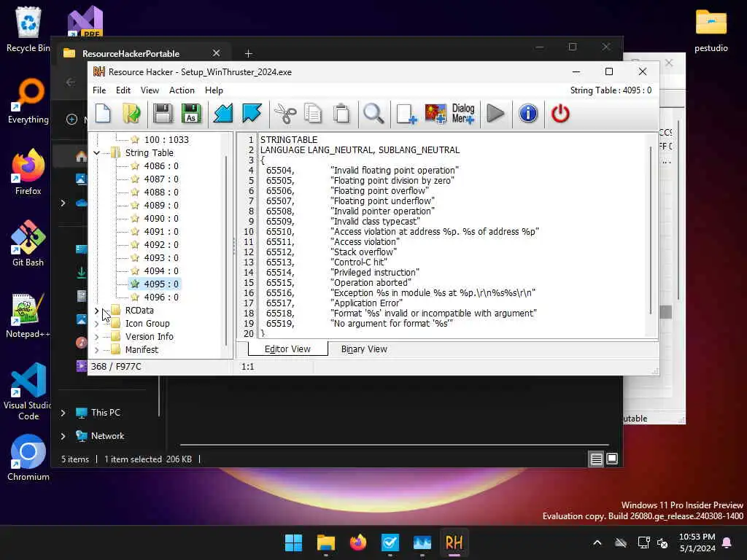Expand This PC in Explorer sidebar
The width and height of the screenshot is (747, 560).
click(x=63, y=413)
